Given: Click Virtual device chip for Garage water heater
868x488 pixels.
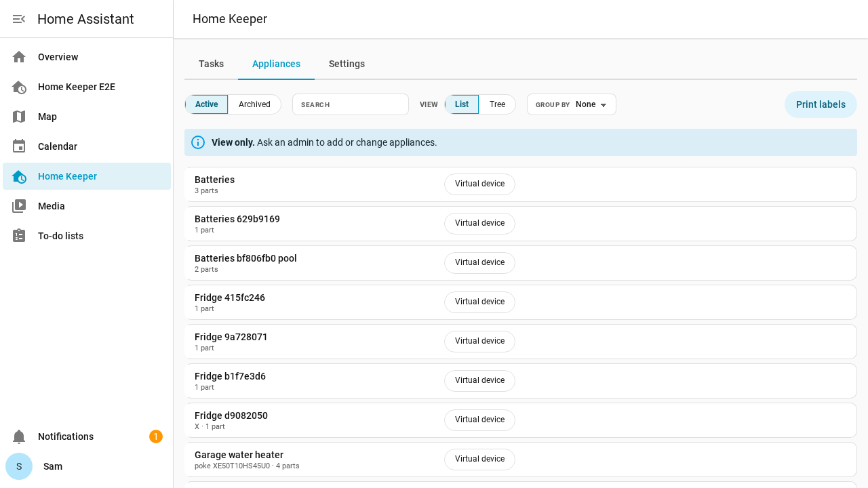Looking at the screenshot, I should (479, 459).
